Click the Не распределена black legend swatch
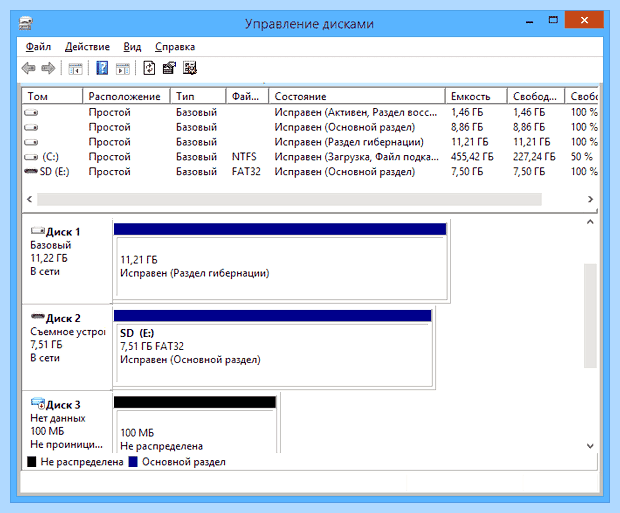This screenshot has width=620, height=513. pyautogui.click(x=32, y=462)
